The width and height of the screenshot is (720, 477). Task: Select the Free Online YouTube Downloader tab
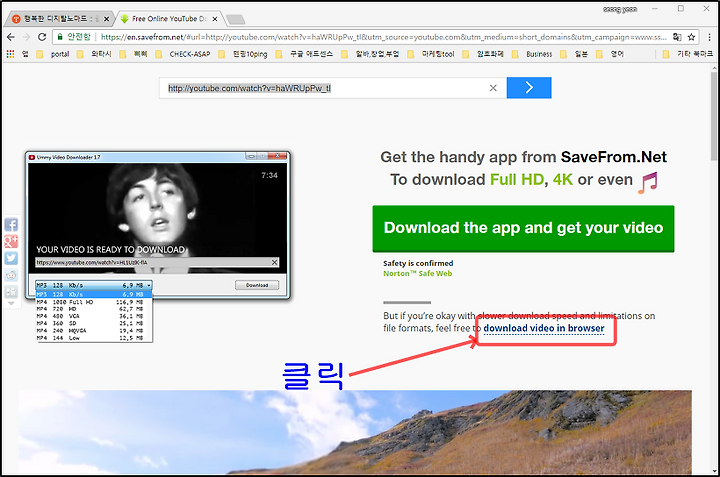click(169, 19)
